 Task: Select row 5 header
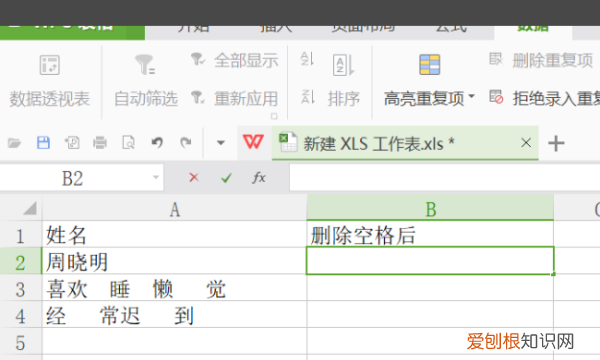tap(21, 342)
